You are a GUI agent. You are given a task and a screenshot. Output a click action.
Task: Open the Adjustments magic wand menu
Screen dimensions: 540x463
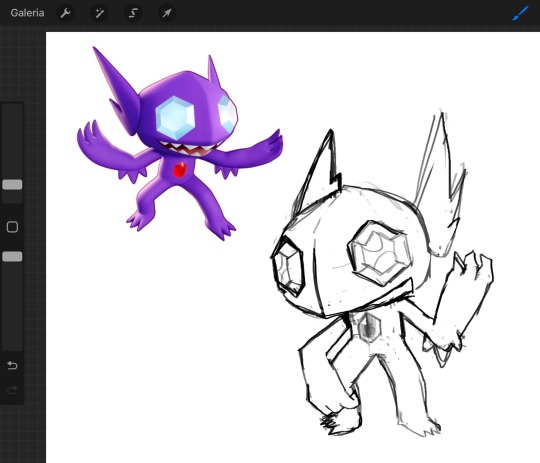[x=99, y=13]
